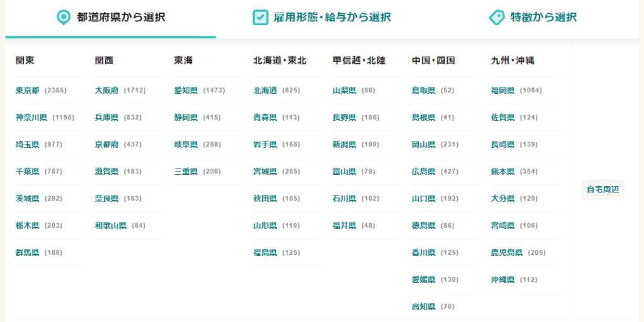Choose 広島県 in the 中国・四国 column
Screen dimensions: 644x322
click(x=423, y=171)
